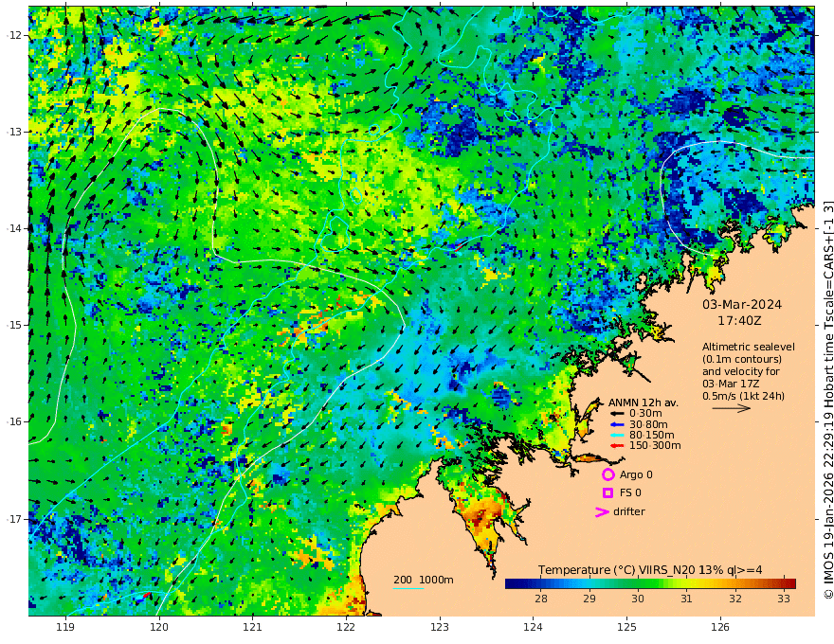This screenshot has width=834, height=644.
Task: Click the 126 longitude axis label
Action: point(720,628)
